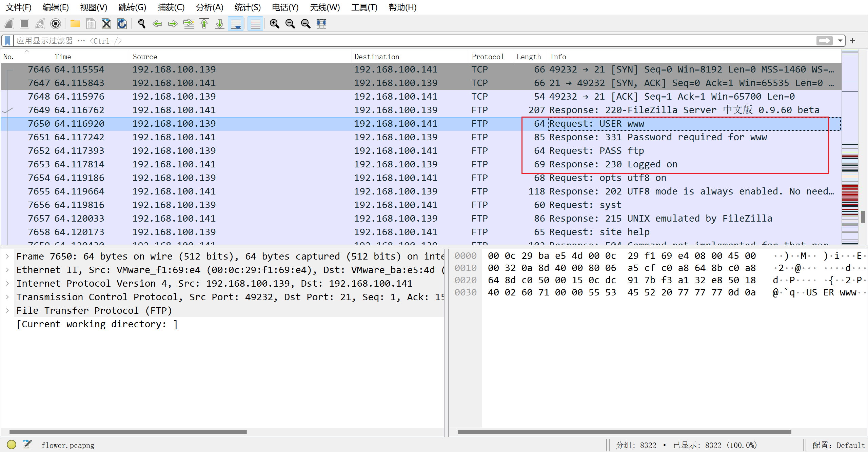Toggle packet list colorization
Viewport: 868px width, 452px height.
255,24
